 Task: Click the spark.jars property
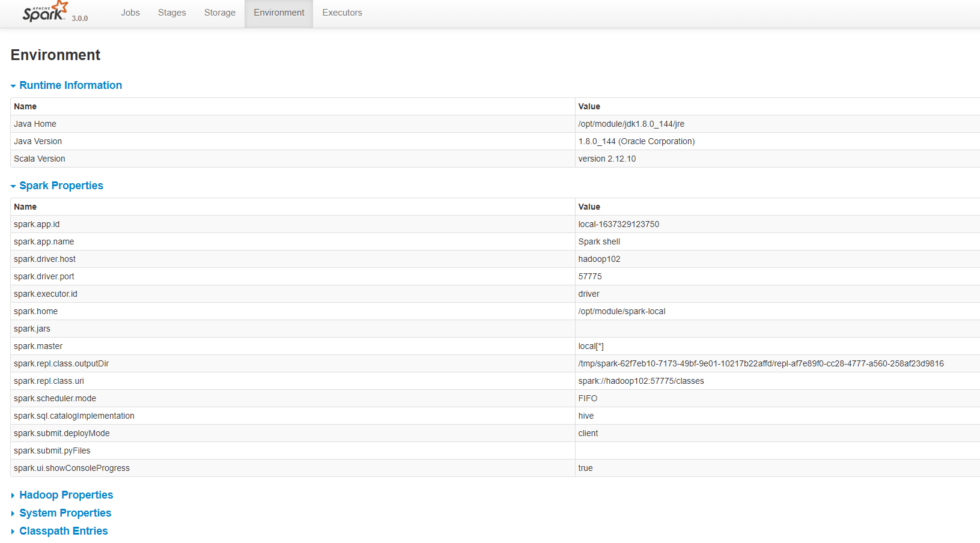(x=32, y=329)
